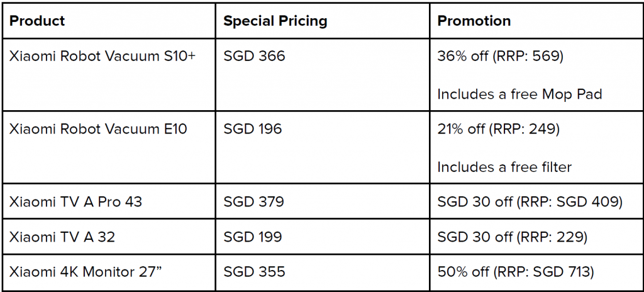Select the Xiaomi 4K Monitor 27” cell
Viewport: 644px width, 292px height.
108,272
